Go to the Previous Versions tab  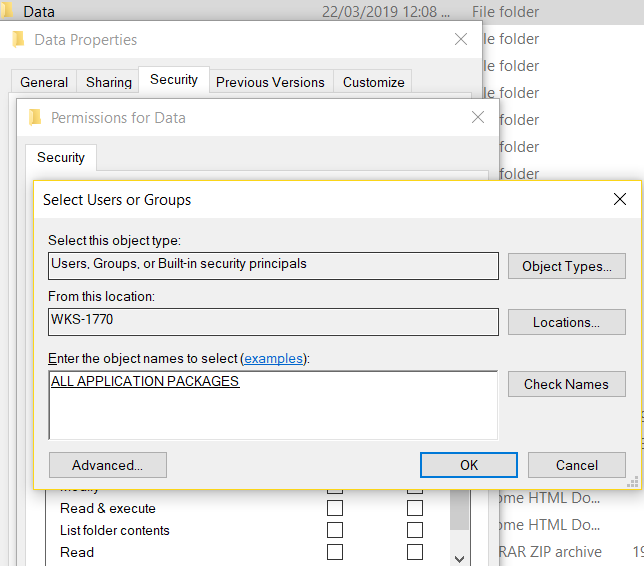pos(270,82)
